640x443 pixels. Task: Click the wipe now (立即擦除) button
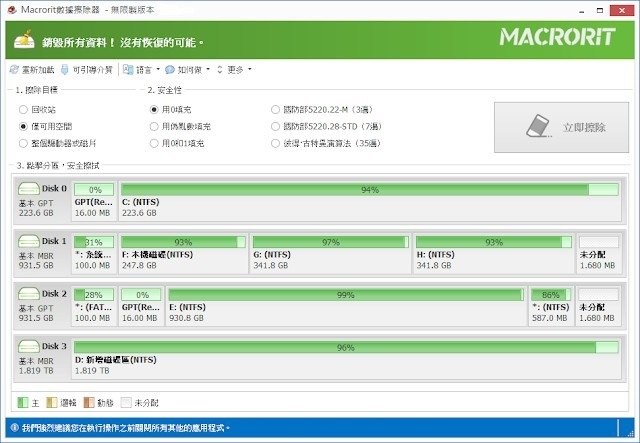[x=561, y=127]
